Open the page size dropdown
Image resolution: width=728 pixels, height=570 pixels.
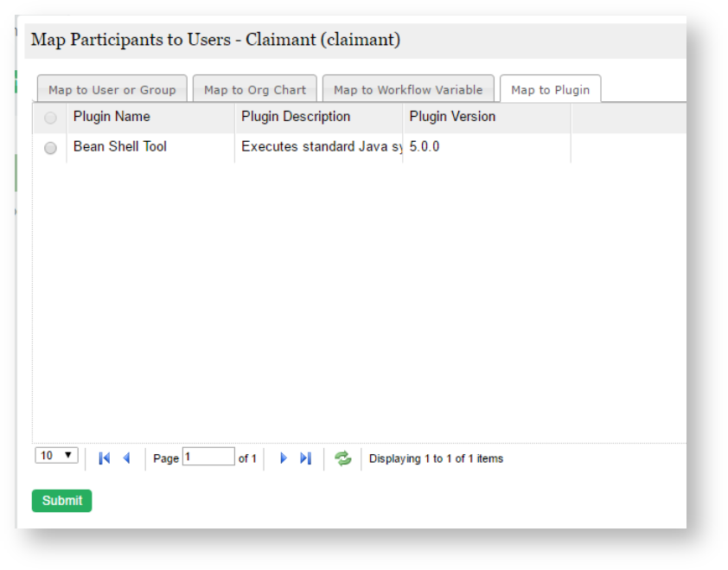tap(57, 456)
